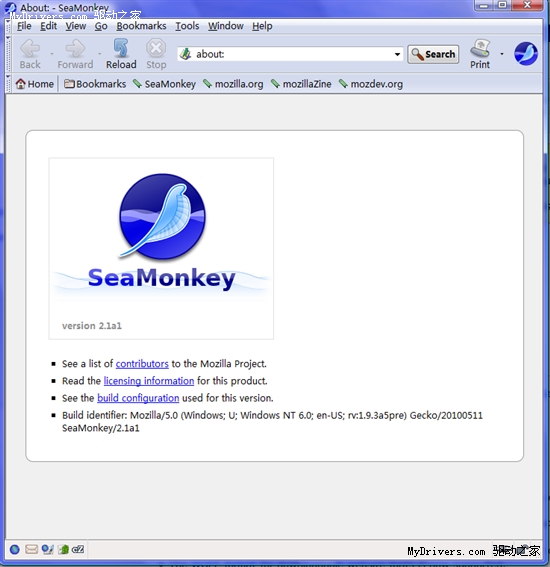The height and width of the screenshot is (567, 550).
Task: Open the File menu
Action: pos(24,26)
